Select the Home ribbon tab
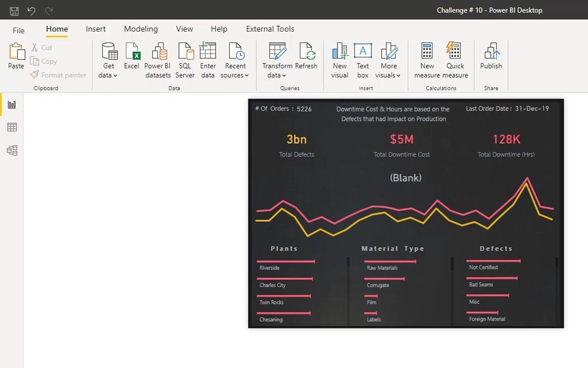This screenshot has height=368, width=588. click(57, 29)
